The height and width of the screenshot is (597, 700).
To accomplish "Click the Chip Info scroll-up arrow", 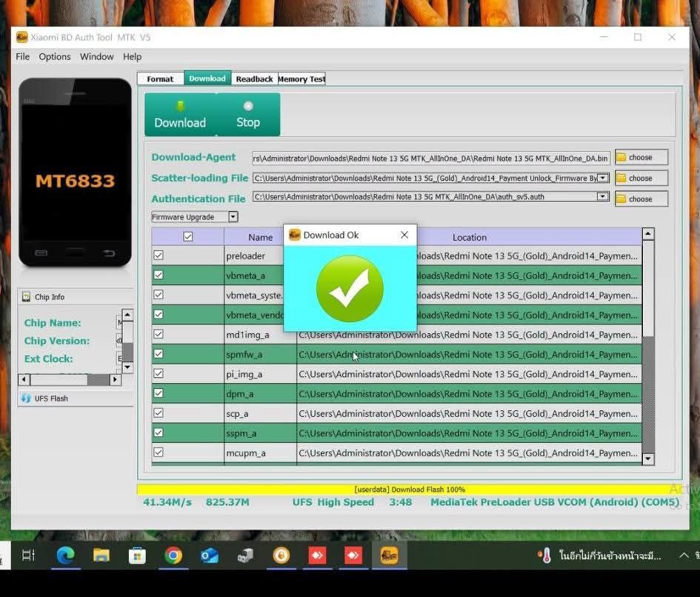I will tap(127, 316).
